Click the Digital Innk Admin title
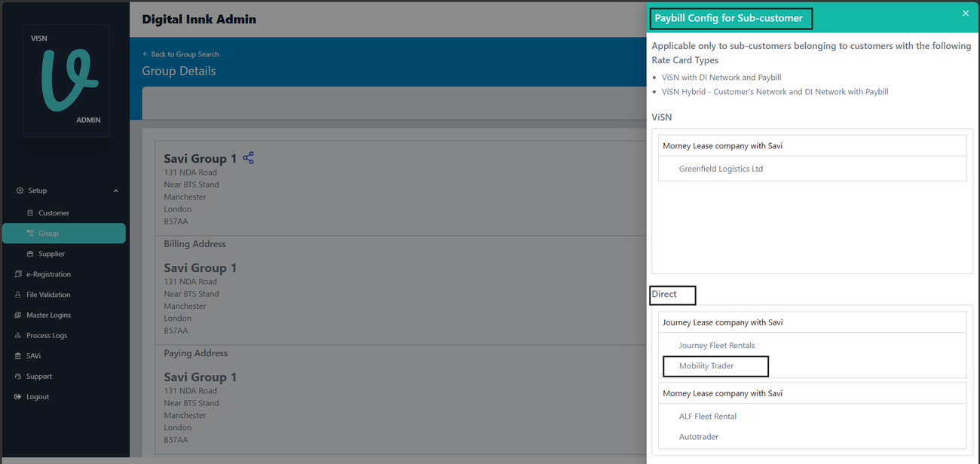Viewport: 980px width, 464px height. (199, 20)
